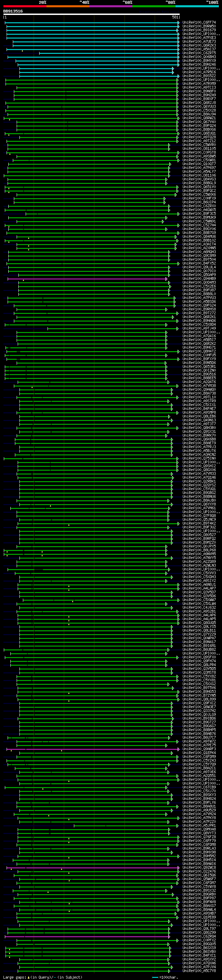Select hit UniRef100_A7R5C6
222x980 pixels.
(199, 72)
